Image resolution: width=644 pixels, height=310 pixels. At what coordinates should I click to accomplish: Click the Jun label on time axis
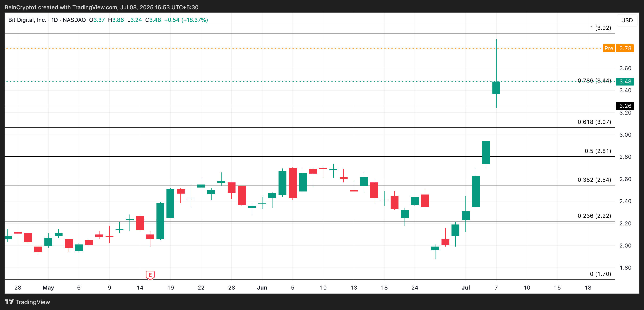tap(262, 287)
